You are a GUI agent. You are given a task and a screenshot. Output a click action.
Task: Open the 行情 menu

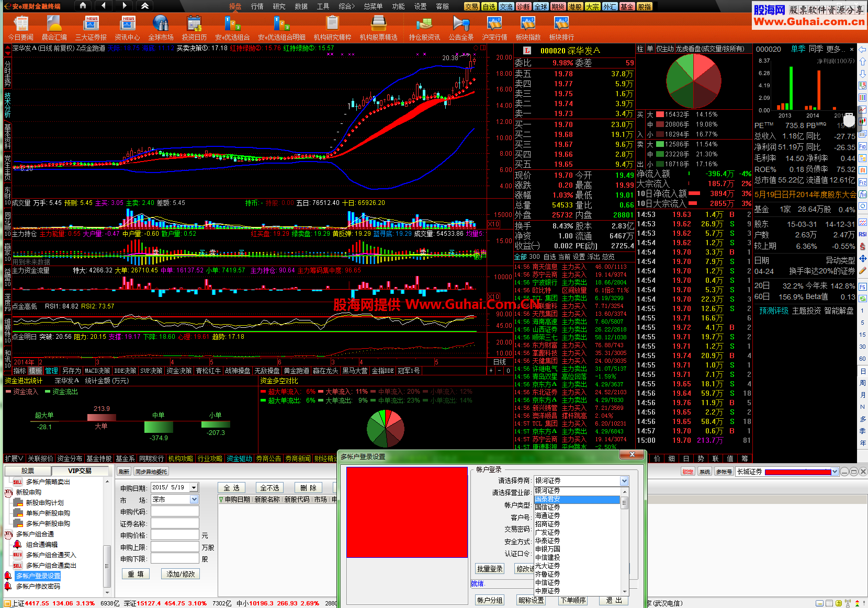257,6
